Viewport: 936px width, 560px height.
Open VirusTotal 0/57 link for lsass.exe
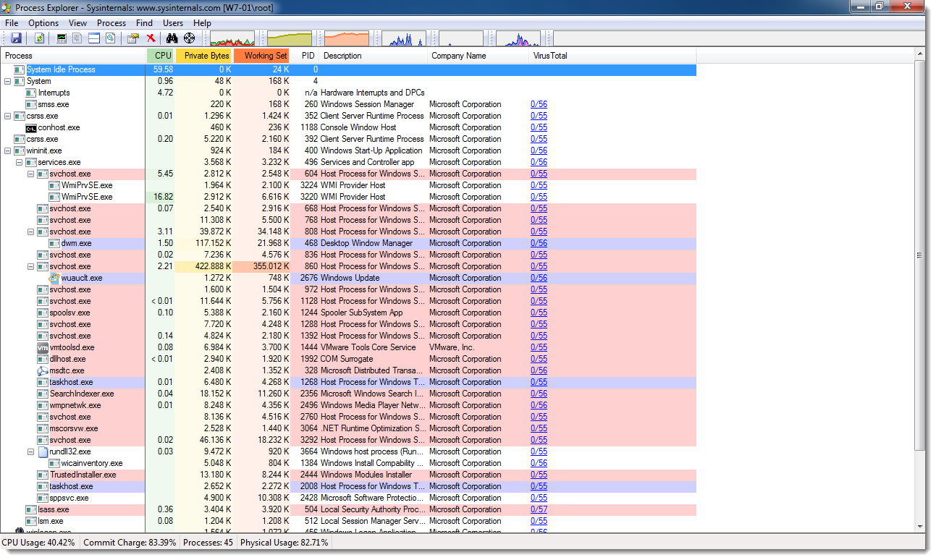pos(539,509)
